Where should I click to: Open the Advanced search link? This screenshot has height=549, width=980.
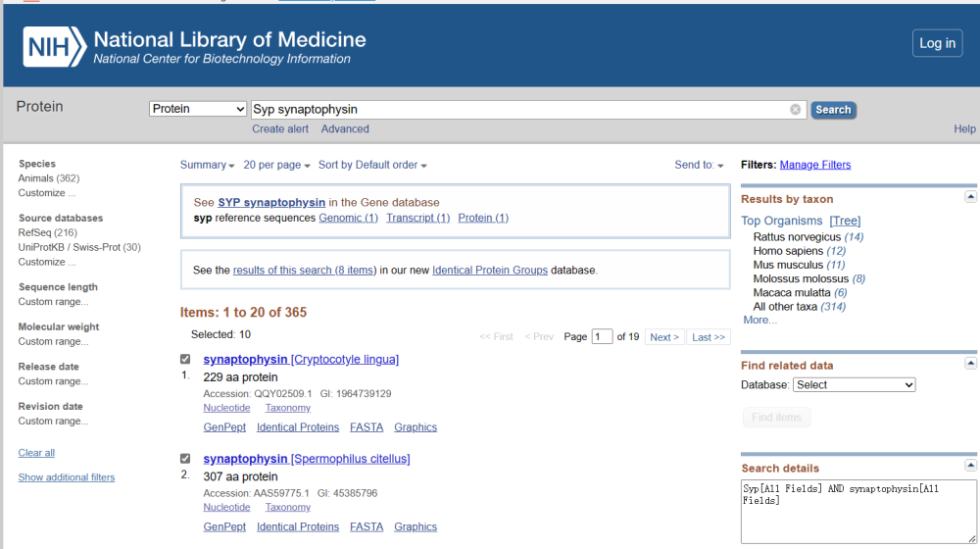[x=345, y=129]
